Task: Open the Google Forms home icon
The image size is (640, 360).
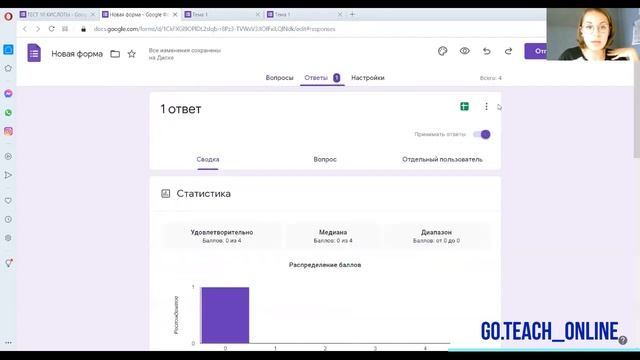Action: click(x=34, y=53)
